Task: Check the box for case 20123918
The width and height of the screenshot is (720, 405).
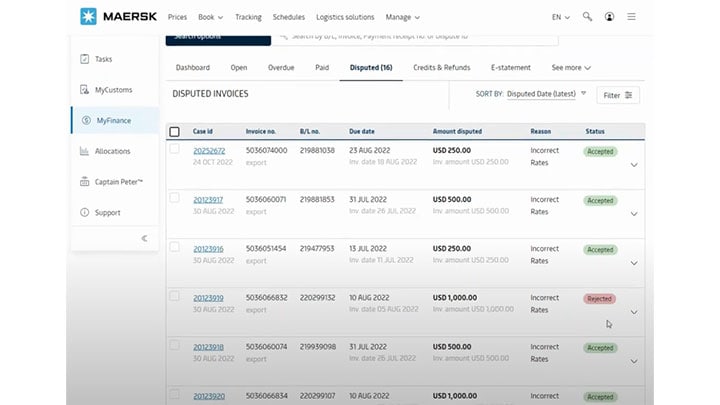Action: (174, 345)
